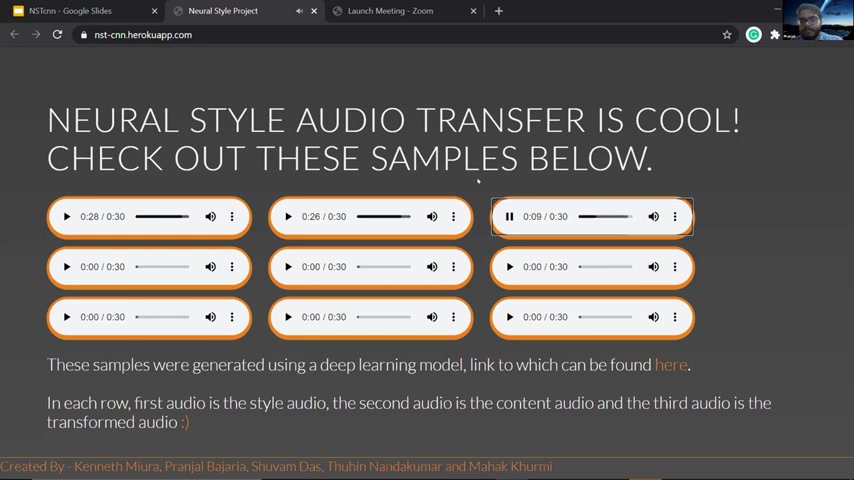
Task: Bookmark this page with star icon
Action: (x=727, y=35)
